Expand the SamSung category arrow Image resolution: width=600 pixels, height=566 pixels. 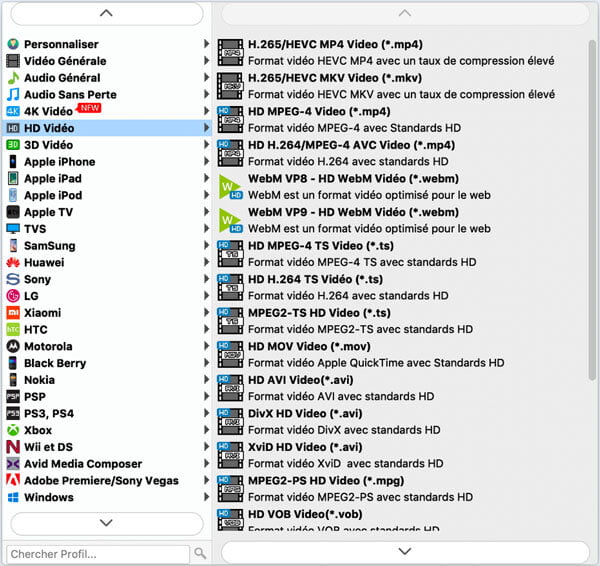(x=207, y=246)
